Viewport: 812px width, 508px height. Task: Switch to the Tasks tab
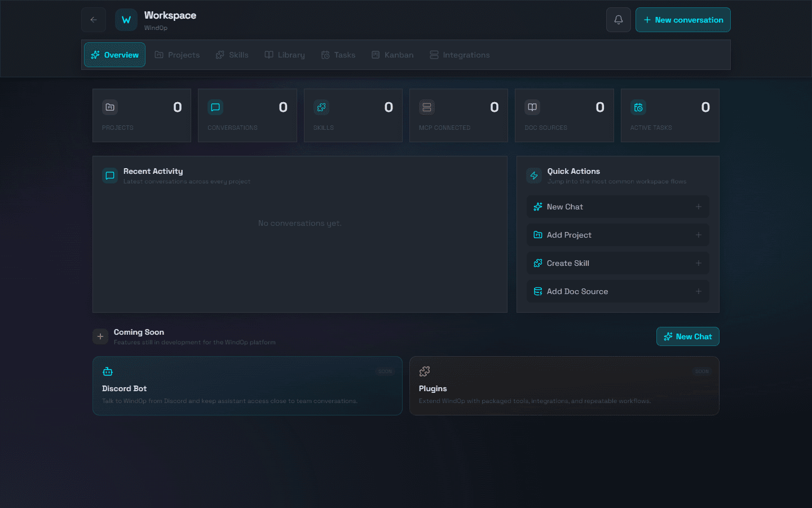coord(338,55)
